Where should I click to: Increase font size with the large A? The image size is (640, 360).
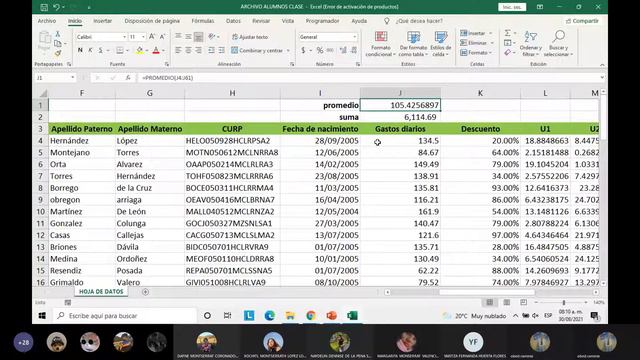pos(152,37)
